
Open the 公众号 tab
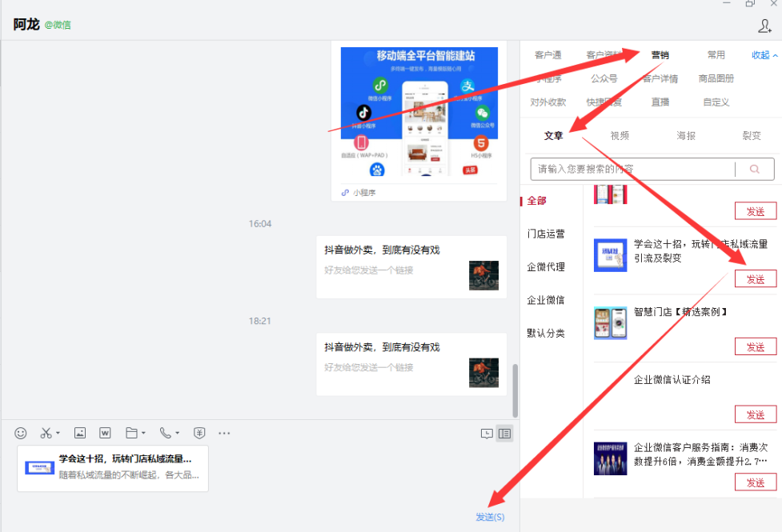pyautogui.click(x=604, y=78)
